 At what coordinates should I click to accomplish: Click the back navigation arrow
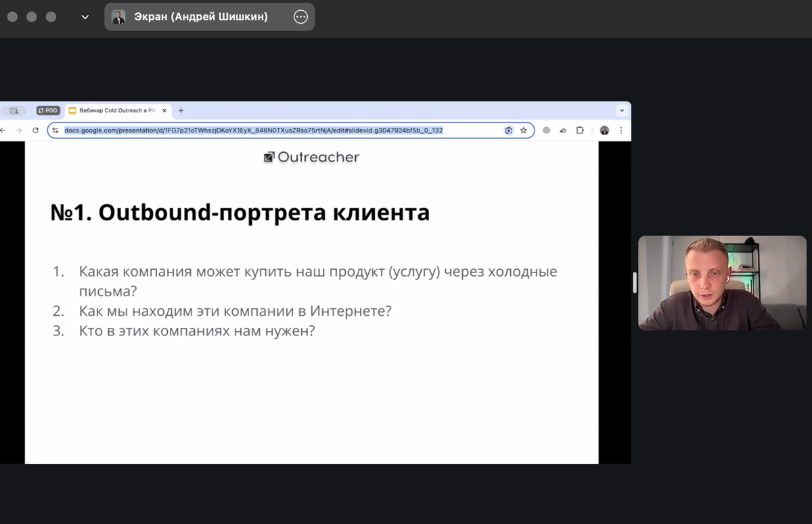[x=4, y=130]
